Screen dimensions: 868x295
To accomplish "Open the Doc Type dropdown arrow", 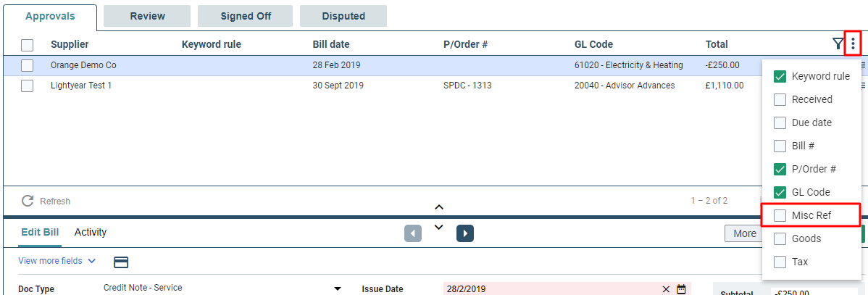I will [x=337, y=289].
